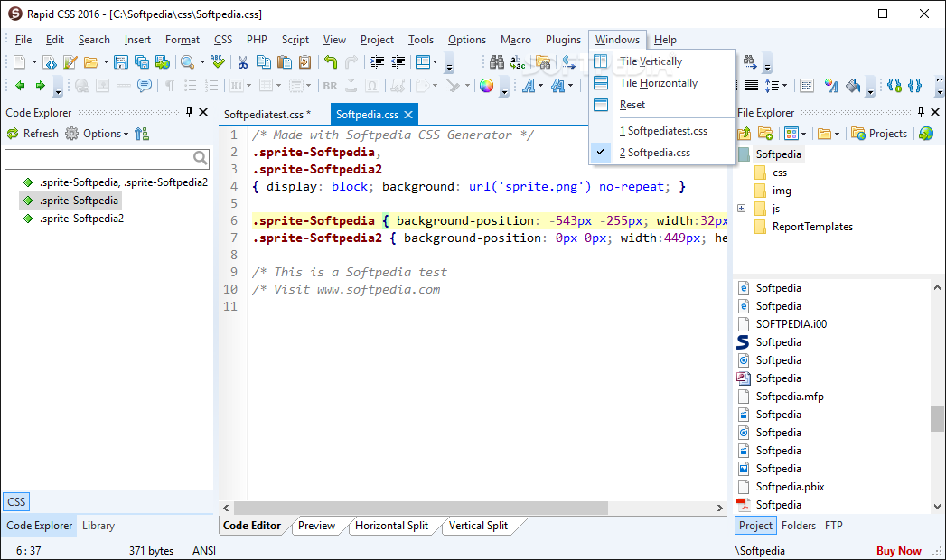Expand the search magnifier dropdown arrow
The width and height of the screenshot is (946, 560).
point(202,62)
